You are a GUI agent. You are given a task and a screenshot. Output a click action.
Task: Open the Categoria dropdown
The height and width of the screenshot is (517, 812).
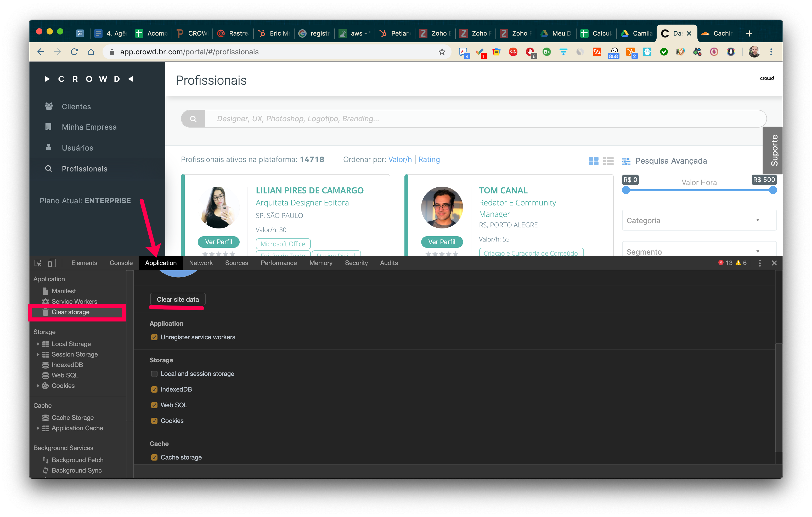click(x=699, y=220)
